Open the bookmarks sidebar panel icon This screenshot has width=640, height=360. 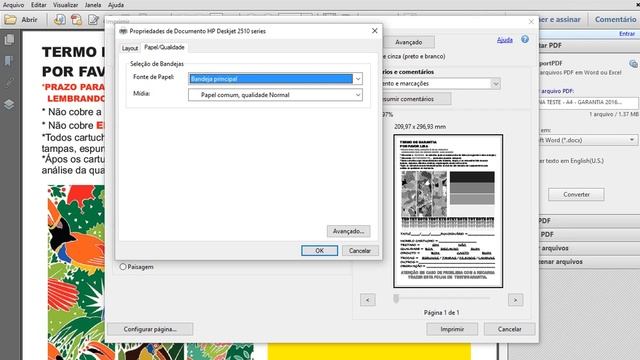[9, 61]
